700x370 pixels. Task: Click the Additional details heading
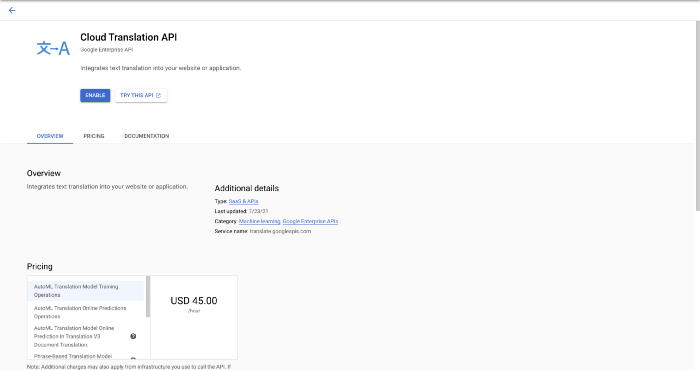tap(247, 188)
